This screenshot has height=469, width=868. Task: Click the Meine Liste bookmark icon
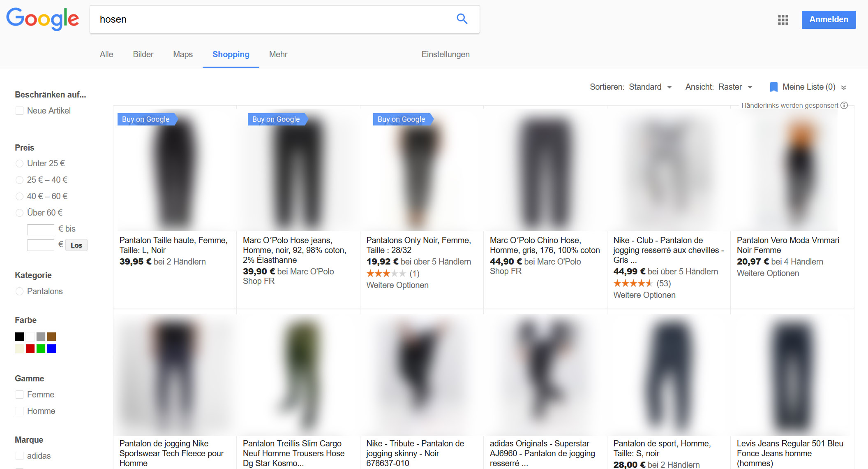[x=774, y=87]
